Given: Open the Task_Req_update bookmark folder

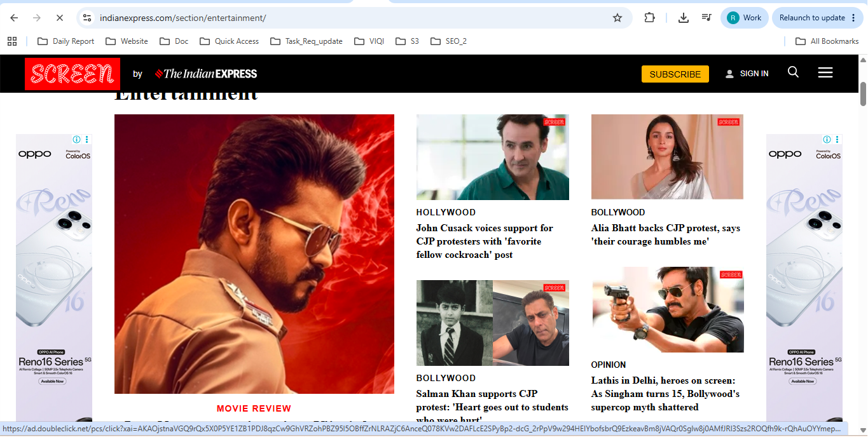Looking at the screenshot, I should click(x=306, y=41).
